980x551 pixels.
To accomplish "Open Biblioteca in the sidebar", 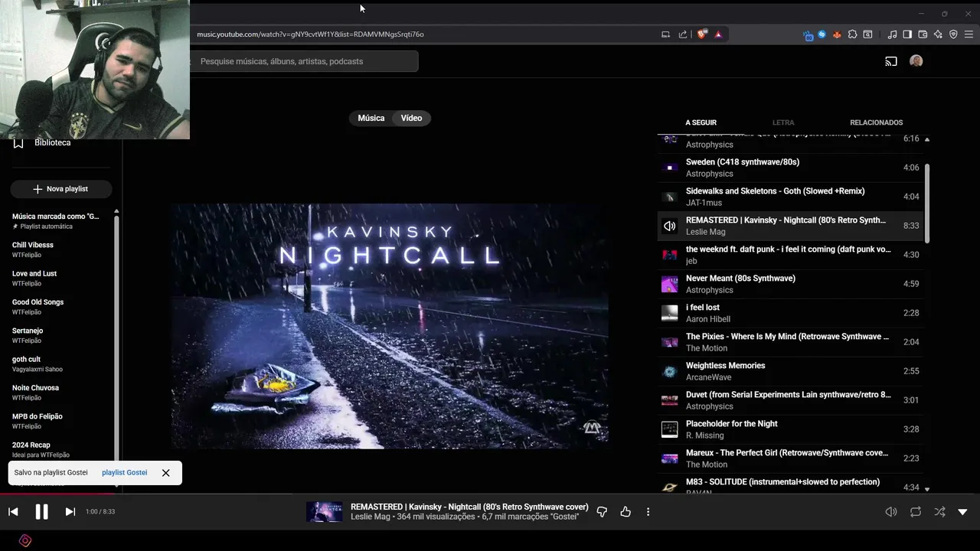I will click(x=52, y=142).
